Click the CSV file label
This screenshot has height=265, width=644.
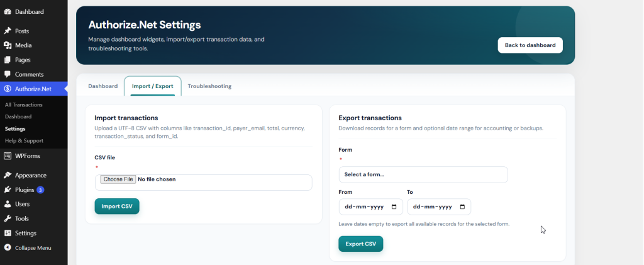coord(105,157)
